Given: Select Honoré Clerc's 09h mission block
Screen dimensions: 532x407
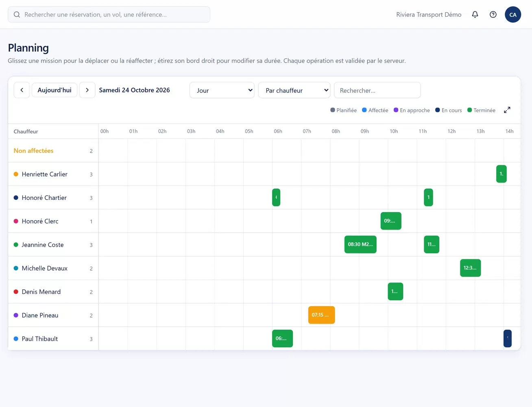Looking at the screenshot, I should [391, 221].
